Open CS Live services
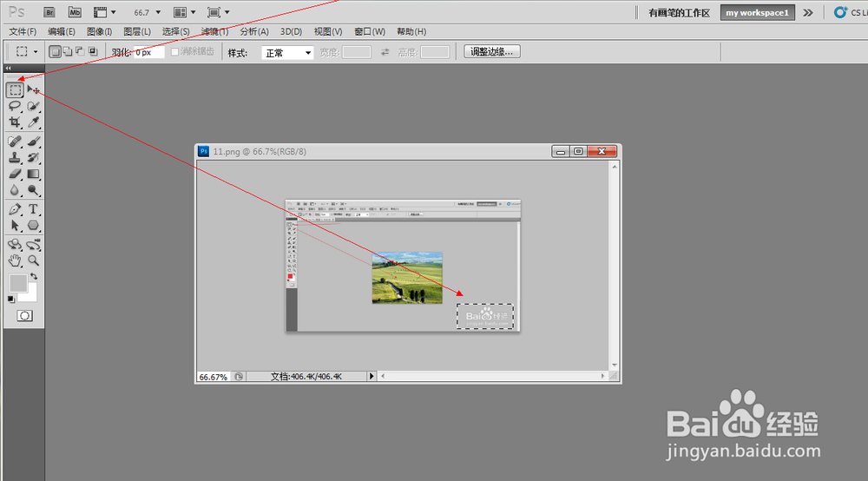 851,12
